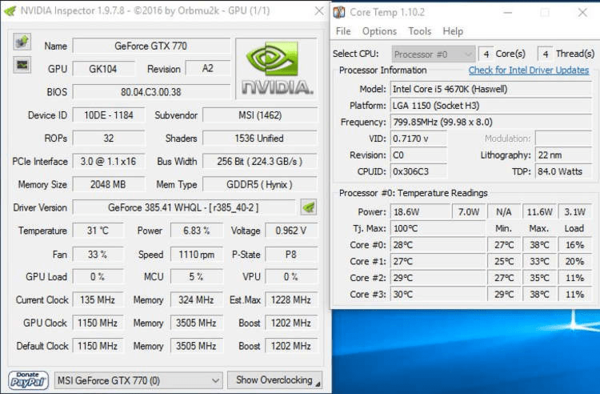Click the Power 18.6W reading
This screenshot has height=394, width=600.
coord(420,212)
